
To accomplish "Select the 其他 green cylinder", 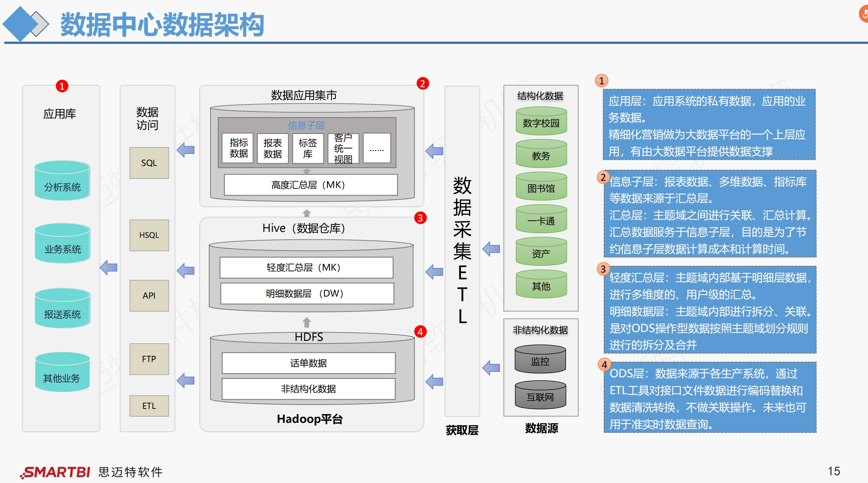I will [541, 284].
